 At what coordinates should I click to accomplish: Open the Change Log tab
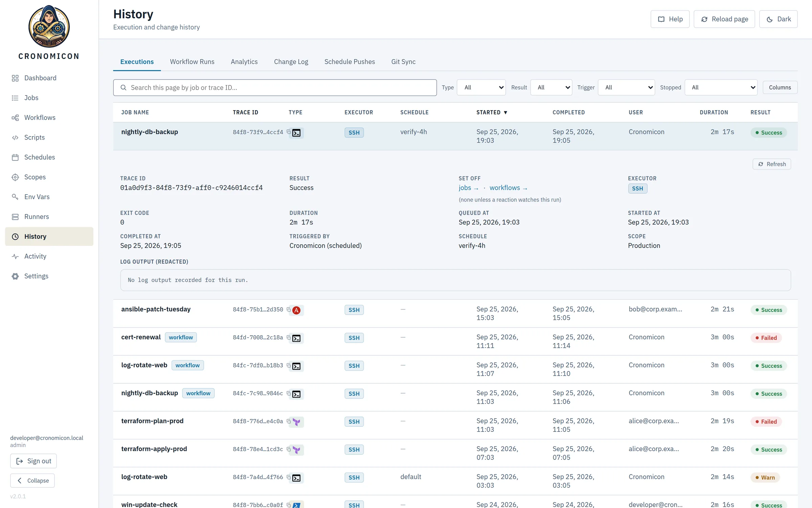(291, 62)
